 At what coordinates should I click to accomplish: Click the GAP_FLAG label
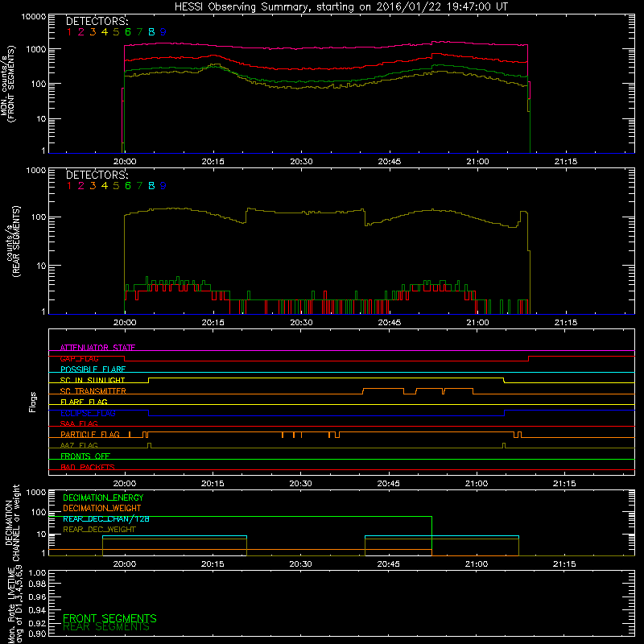(x=79, y=358)
